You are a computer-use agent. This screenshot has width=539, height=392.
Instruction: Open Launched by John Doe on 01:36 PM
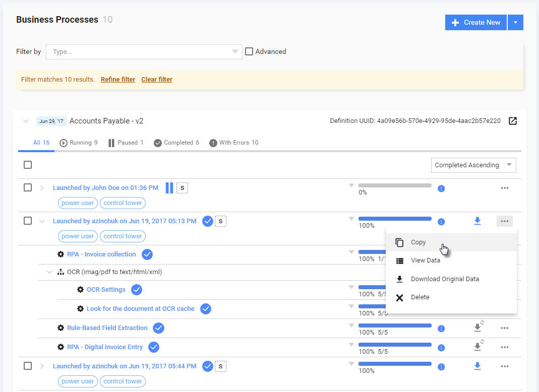[x=105, y=188]
